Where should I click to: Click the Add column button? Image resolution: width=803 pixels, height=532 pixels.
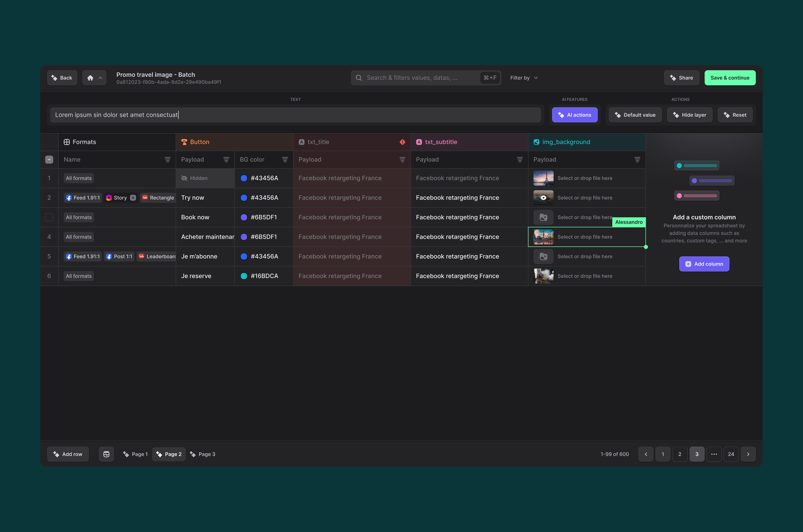(x=704, y=264)
